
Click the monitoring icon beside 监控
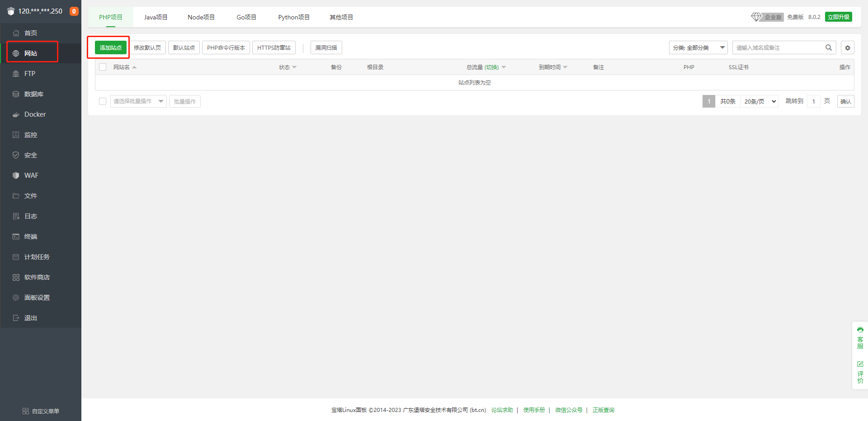16,135
